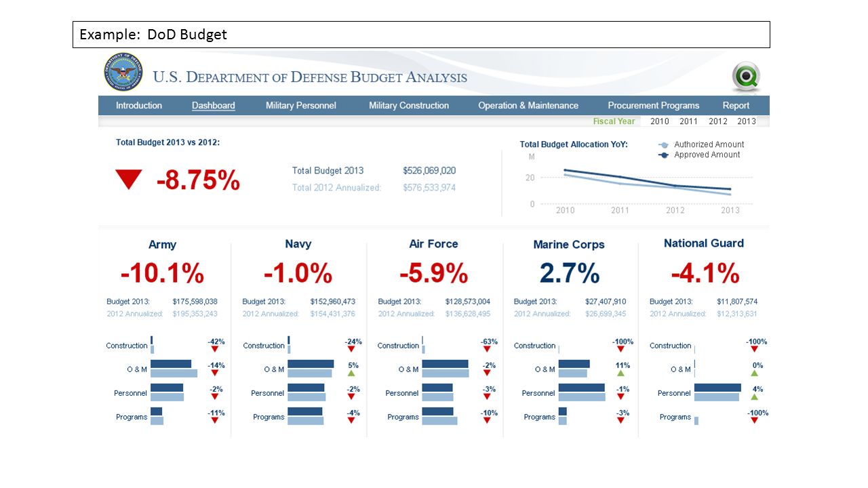Screen dimensions: 868x488
Task: Click Navy Programs -4% red arrow
Action: click(351, 420)
